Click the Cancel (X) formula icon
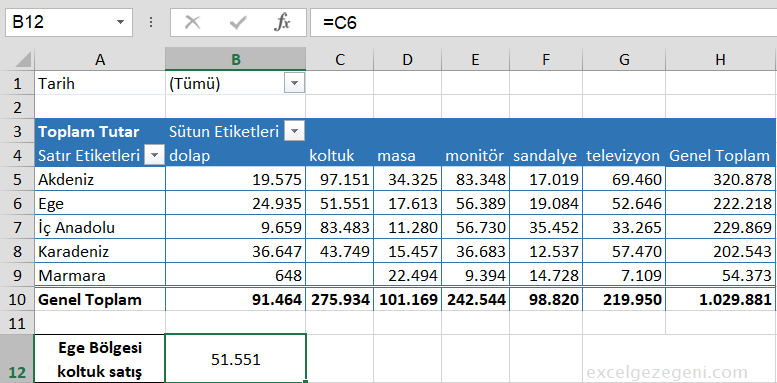The image size is (777, 383). click(192, 22)
